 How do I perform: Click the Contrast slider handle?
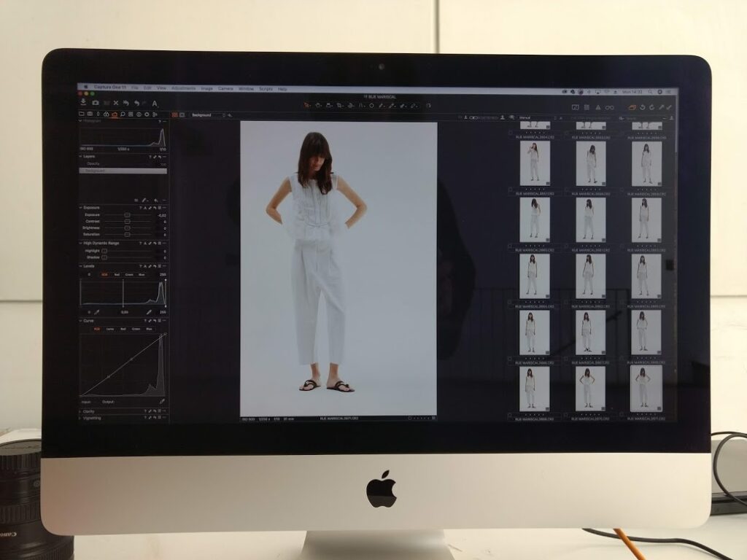click(x=127, y=222)
